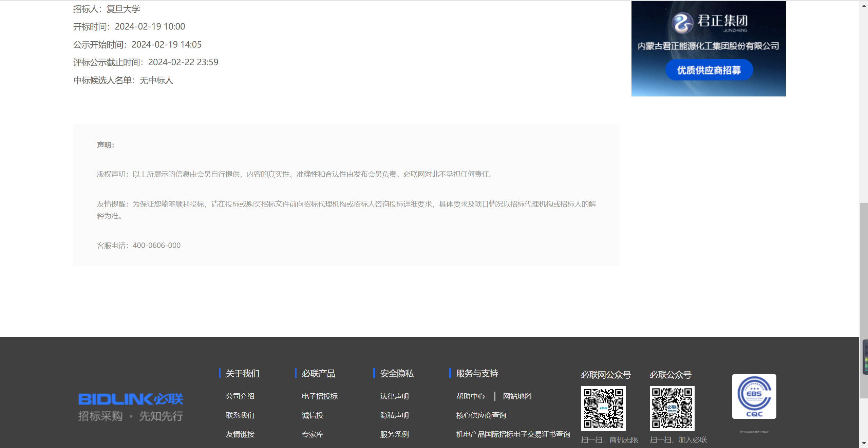Open the 隐私声明 link
The image size is (868, 448).
tap(394, 415)
